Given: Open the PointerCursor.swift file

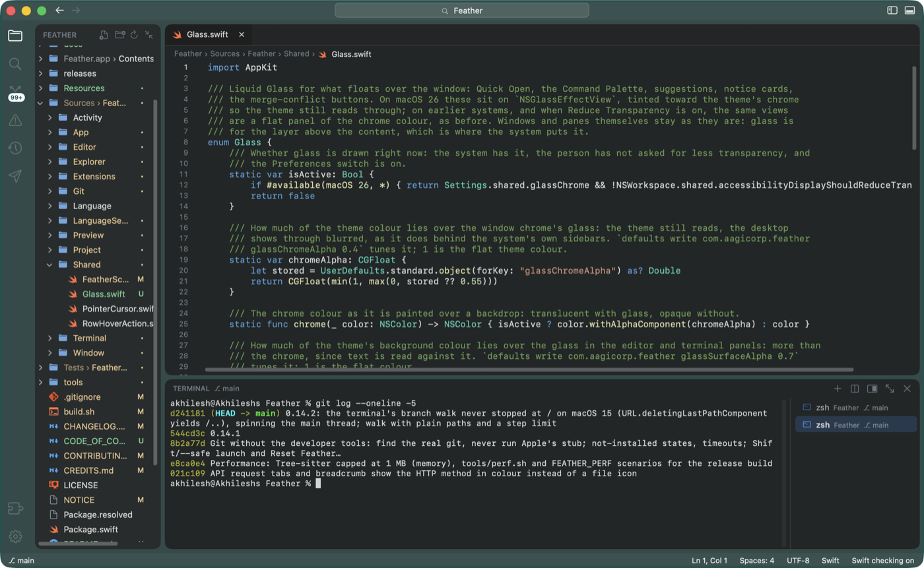Looking at the screenshot, I should tap(96, 309).
